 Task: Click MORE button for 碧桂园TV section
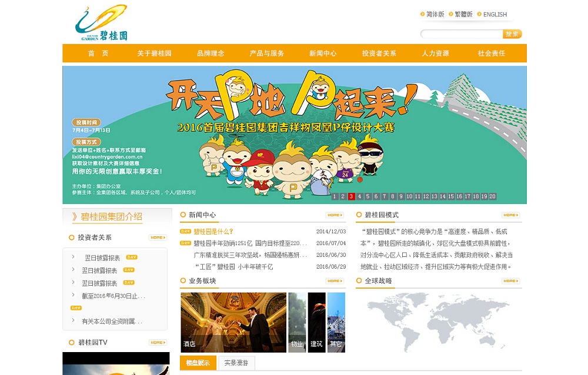(158, 343)
